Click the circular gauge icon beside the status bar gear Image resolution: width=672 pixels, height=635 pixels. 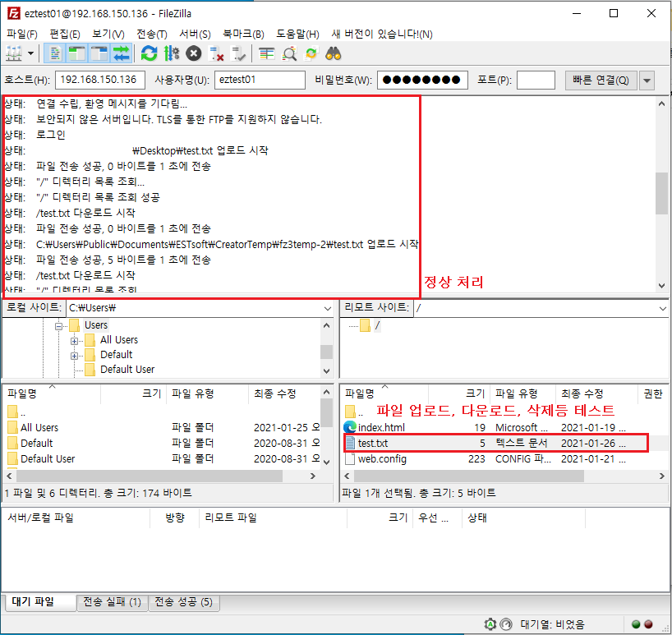506,624
